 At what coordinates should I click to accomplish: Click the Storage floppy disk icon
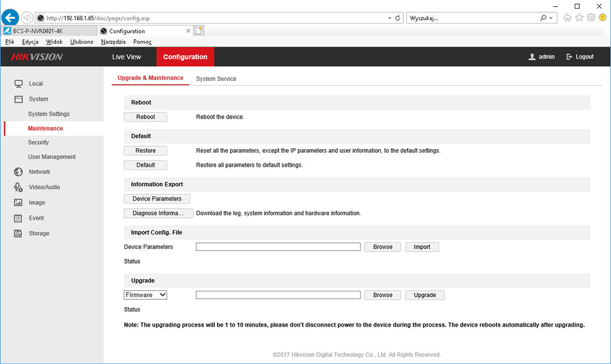[18, 233]
